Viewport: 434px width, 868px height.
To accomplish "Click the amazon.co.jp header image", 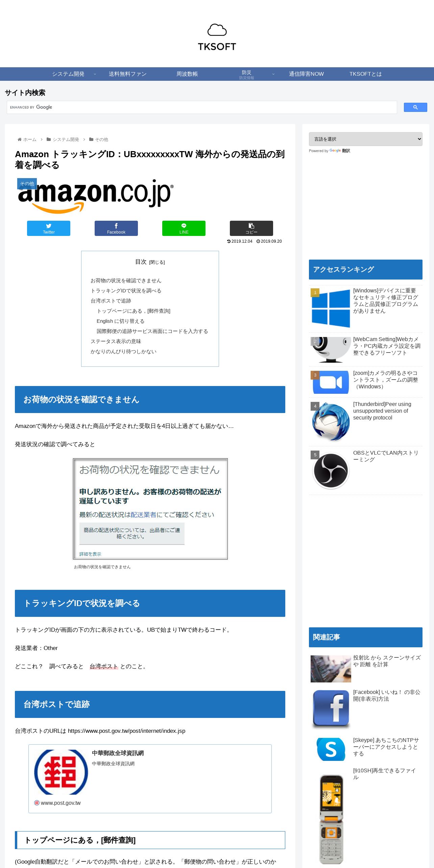I will click(x=95, y=196).
